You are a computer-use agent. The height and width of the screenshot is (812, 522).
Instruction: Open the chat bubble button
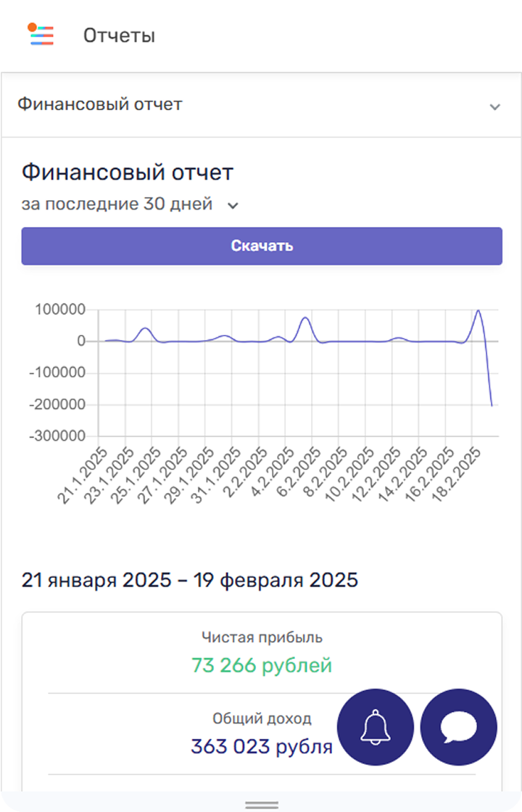pyautogui.click(x=459, y=726)
